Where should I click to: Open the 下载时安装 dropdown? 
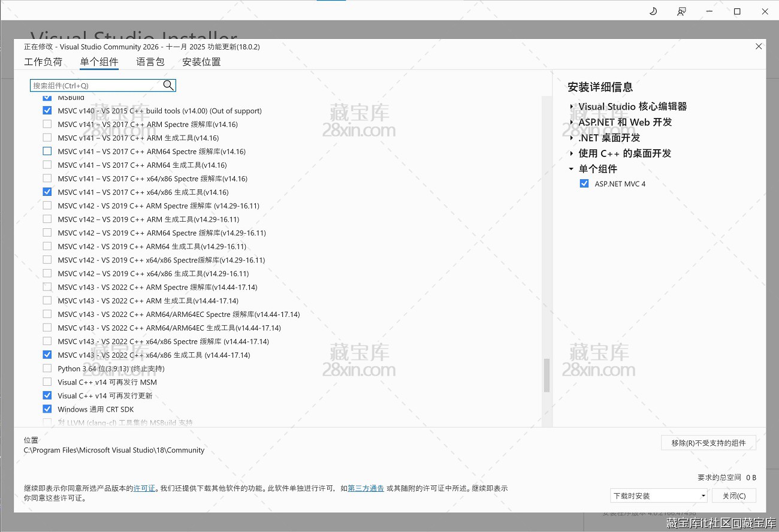[659, 496]
